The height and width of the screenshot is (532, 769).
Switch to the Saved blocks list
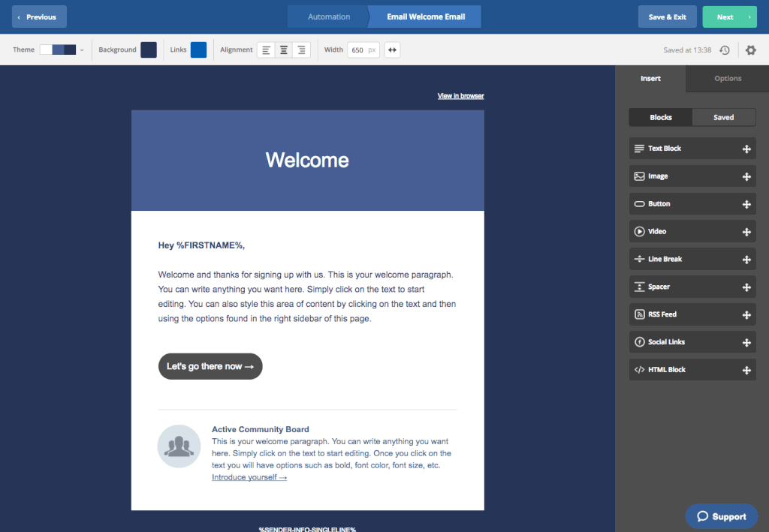723,118
